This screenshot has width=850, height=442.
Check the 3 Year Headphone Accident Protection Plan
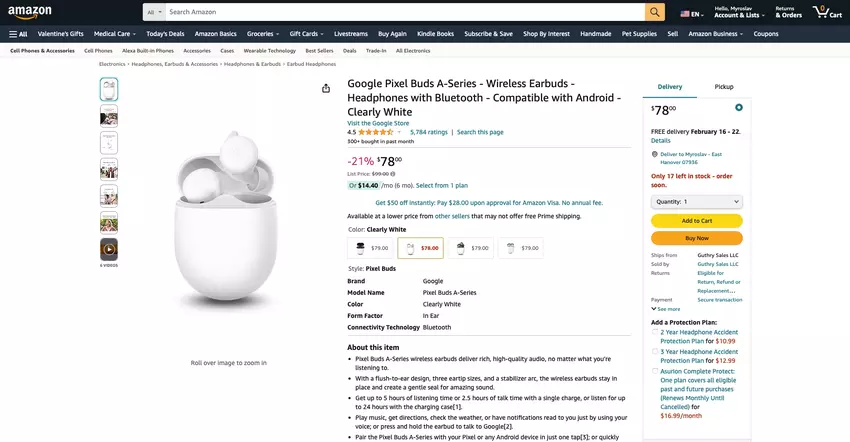655,352
